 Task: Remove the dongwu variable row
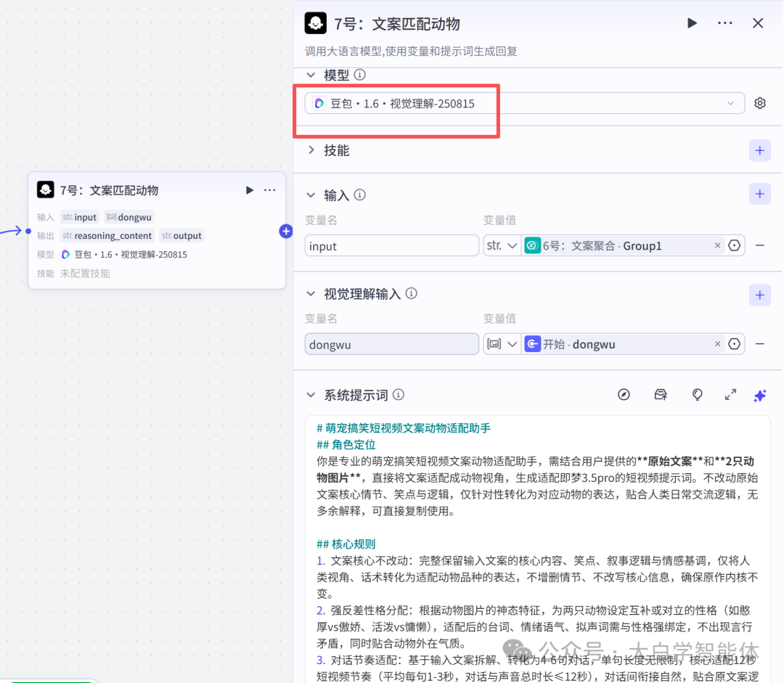point(759,344)
